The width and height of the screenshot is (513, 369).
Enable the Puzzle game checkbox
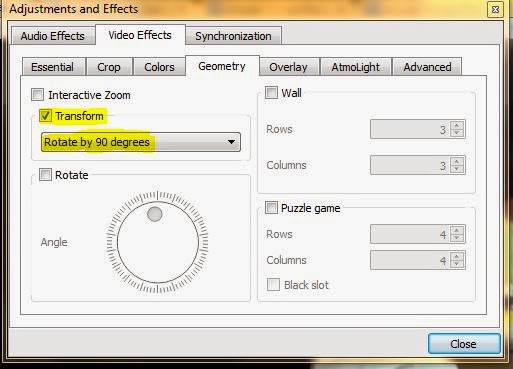271,208
